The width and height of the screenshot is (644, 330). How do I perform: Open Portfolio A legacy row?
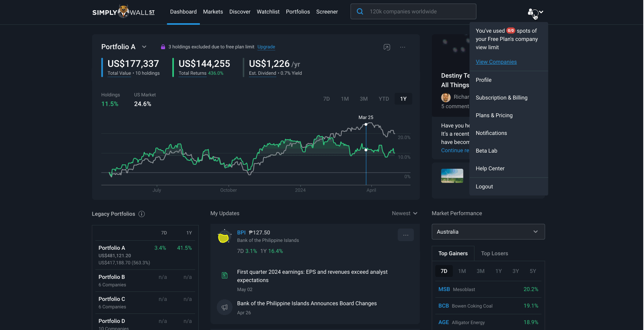tap(145, 255)
